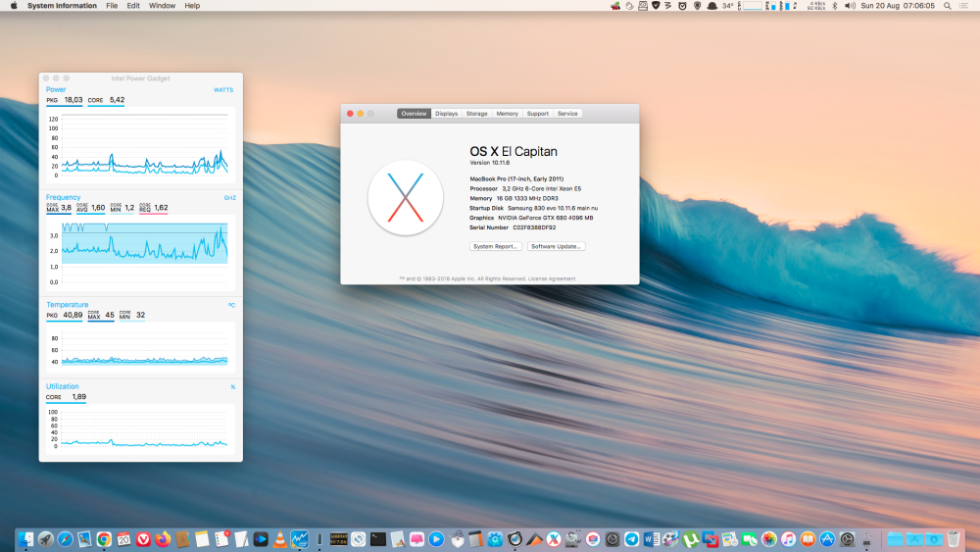
Task: Launch Firefox from the dock
Action: coord(163,539)
